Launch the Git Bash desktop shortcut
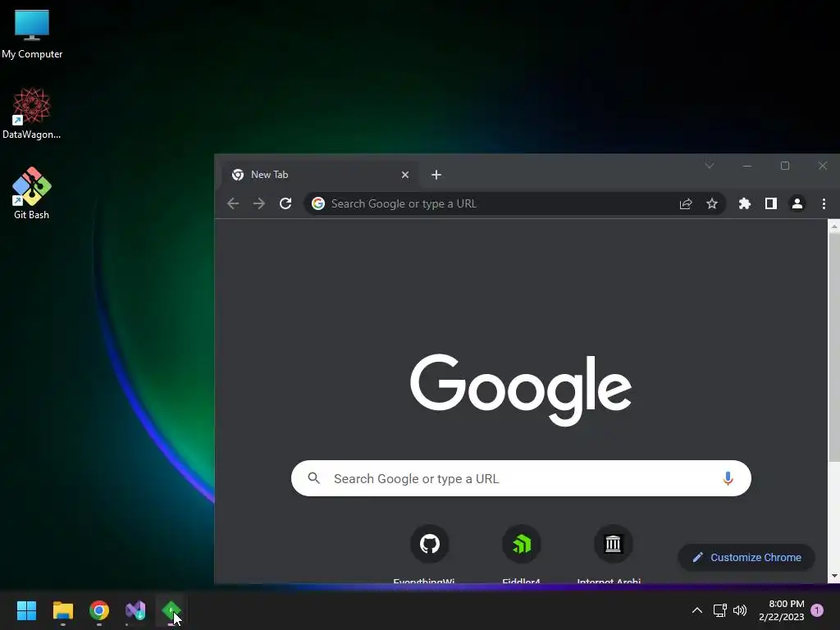 [x=32, y=194]
